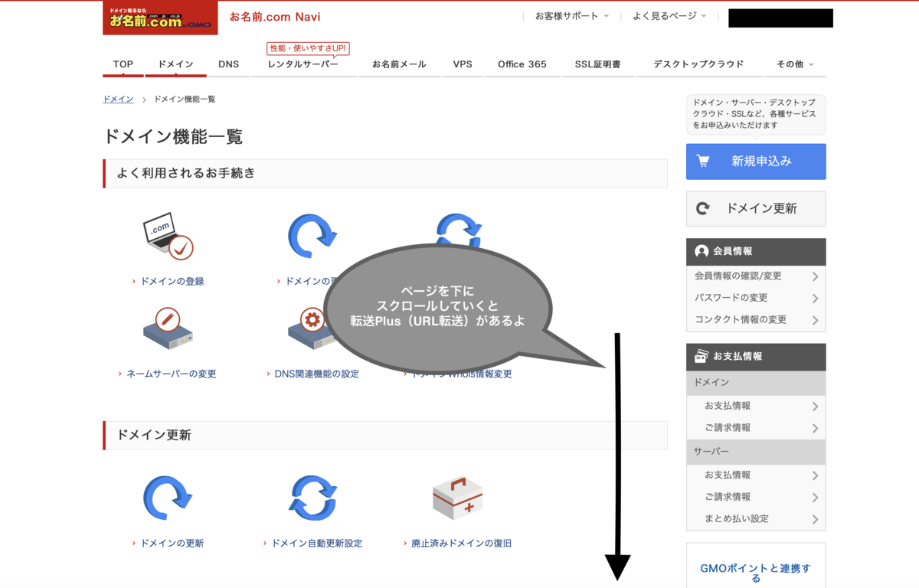
Task: Click chevron next to 会員情報の確認/変更
Action: [815, 276]
